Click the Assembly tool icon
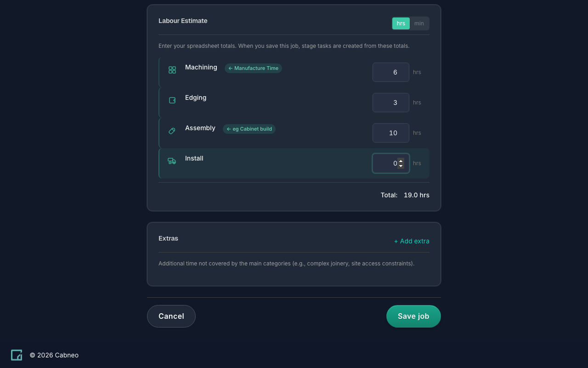Screen dimensions: 588x368 coord(172,131)
